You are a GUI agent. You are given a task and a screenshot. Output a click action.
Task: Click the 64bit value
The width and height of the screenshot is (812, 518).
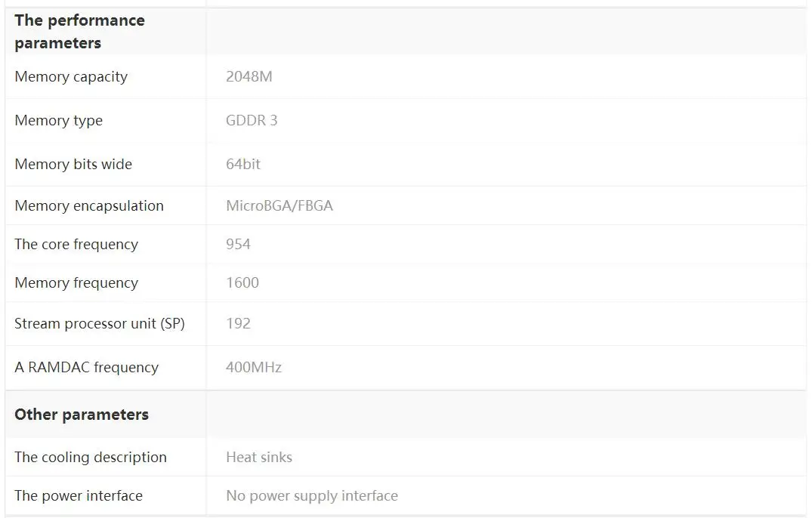243,164
